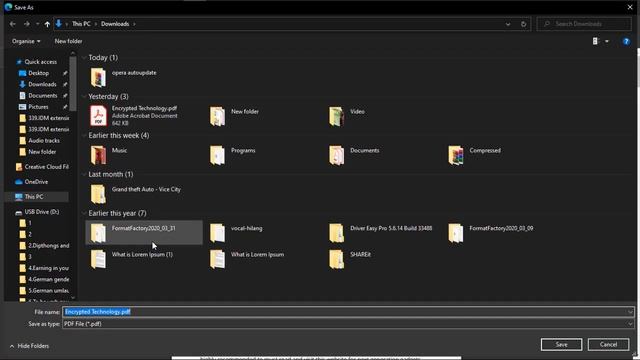Select the Encrypted Technology.pdf file icon
The width and height of the screenshot is (640, 360).
point(98,116)
